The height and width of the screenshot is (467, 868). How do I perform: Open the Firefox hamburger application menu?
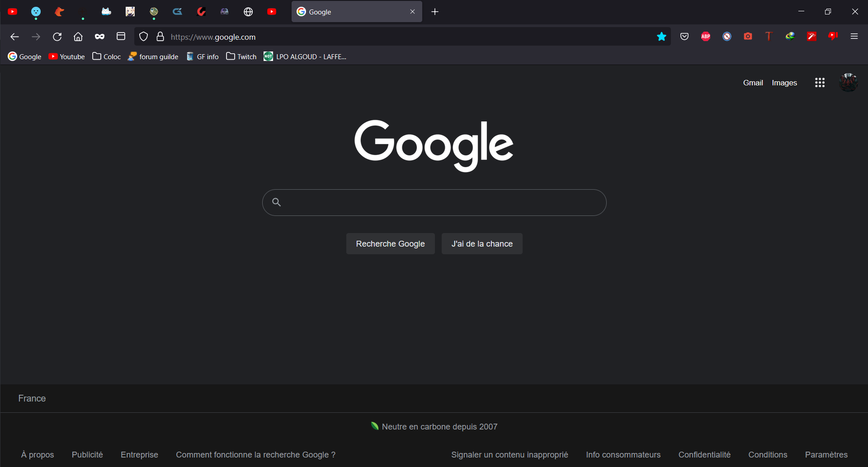point(854,37)
